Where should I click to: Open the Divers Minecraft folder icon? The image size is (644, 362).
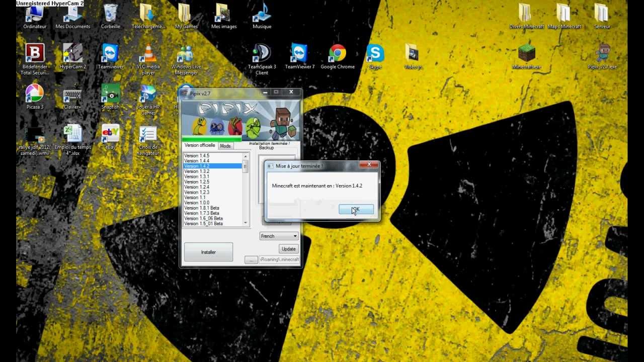tap(526, 16)
